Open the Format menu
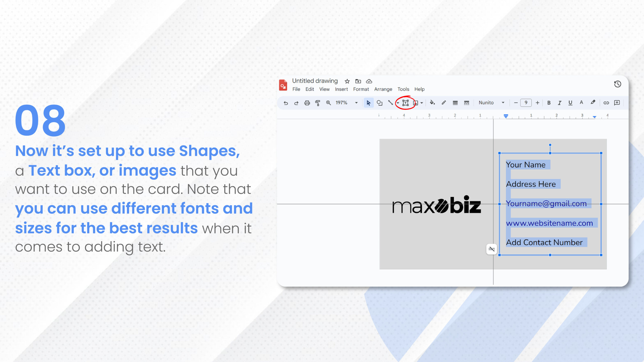 coord(361,89)
